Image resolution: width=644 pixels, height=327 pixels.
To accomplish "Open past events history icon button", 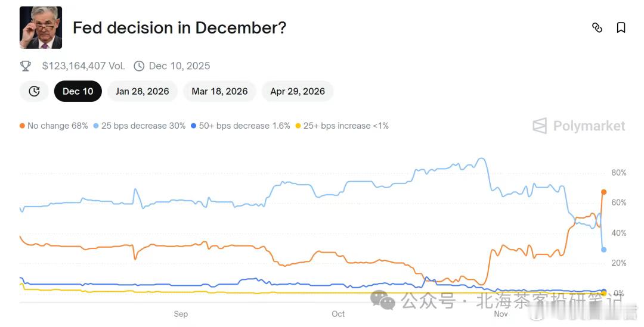I will (34, 91).
